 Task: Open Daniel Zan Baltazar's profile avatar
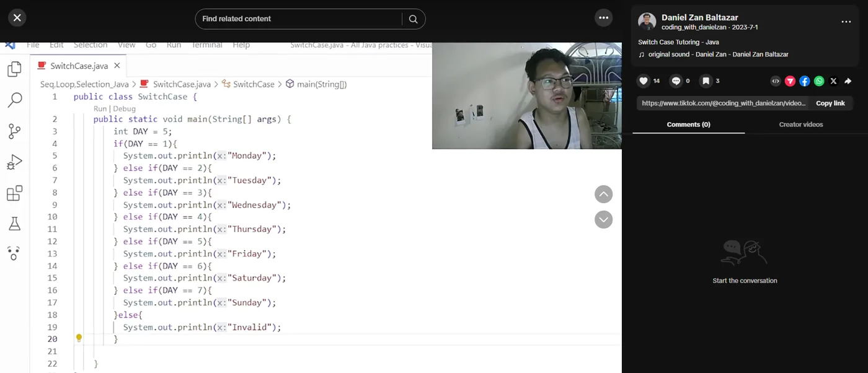click(x=647, y=22)
